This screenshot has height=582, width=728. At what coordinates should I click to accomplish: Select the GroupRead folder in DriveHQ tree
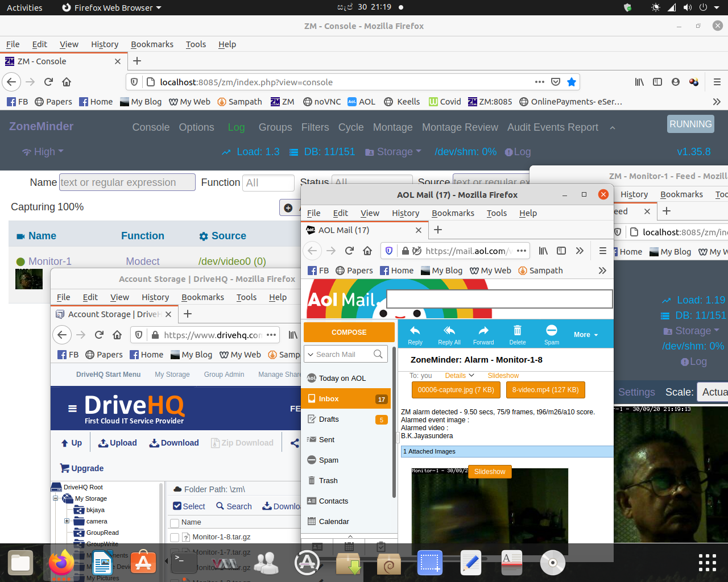click(x=102, y=533)
